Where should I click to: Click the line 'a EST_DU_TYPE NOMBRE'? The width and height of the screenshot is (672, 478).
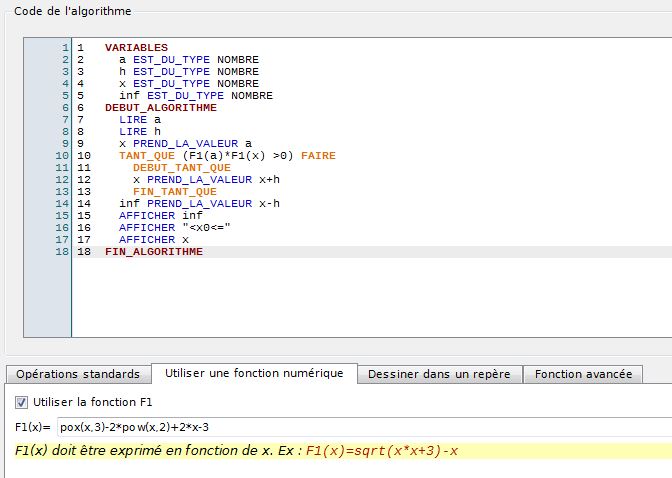pyautogui.click(x=188, y=60)
